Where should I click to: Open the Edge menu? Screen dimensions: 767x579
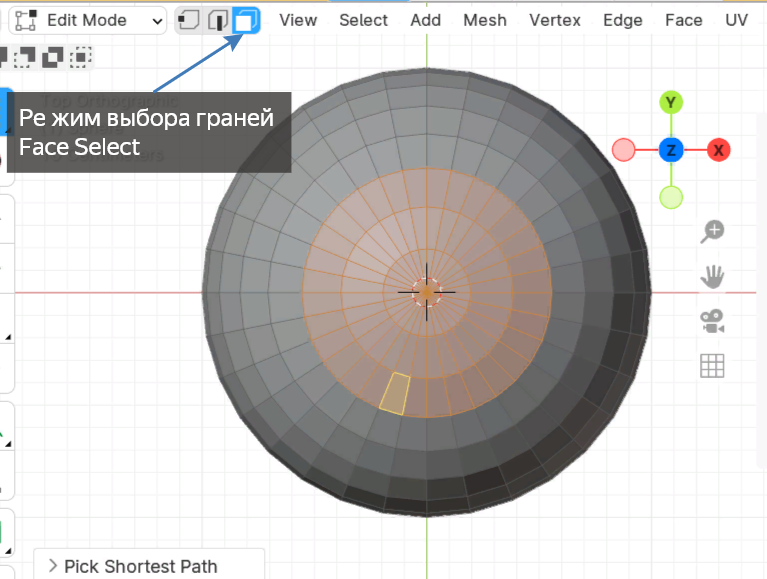click(623, 21)
